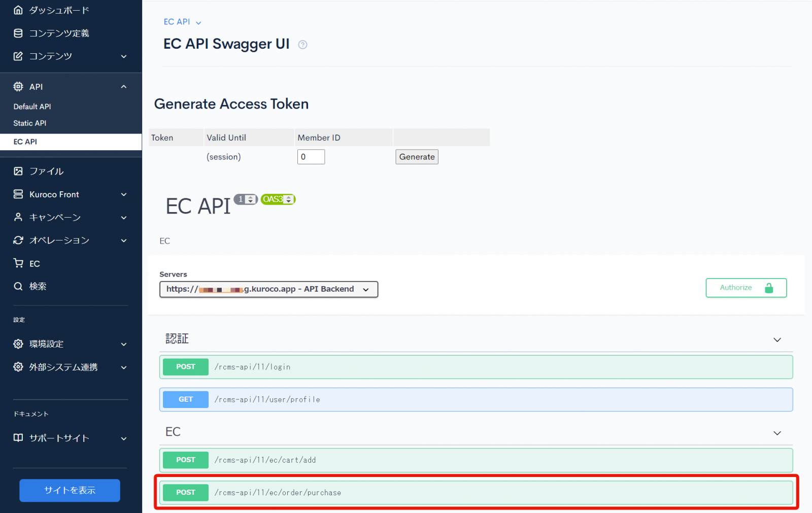Click help icon beside EC API Swagger UI
This screenshot has height=513, width=812.
tap(302, 45)
